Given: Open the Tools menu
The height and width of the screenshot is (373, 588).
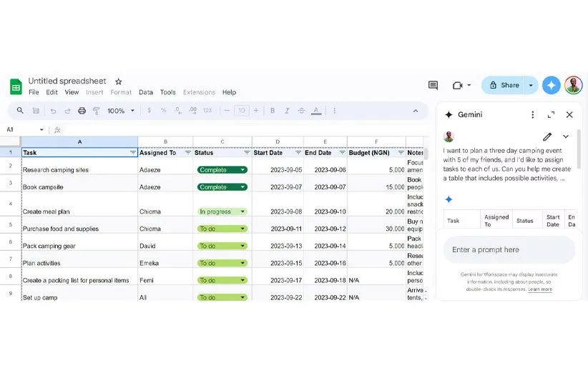Looking at the screenshot, I should [167, 92].
